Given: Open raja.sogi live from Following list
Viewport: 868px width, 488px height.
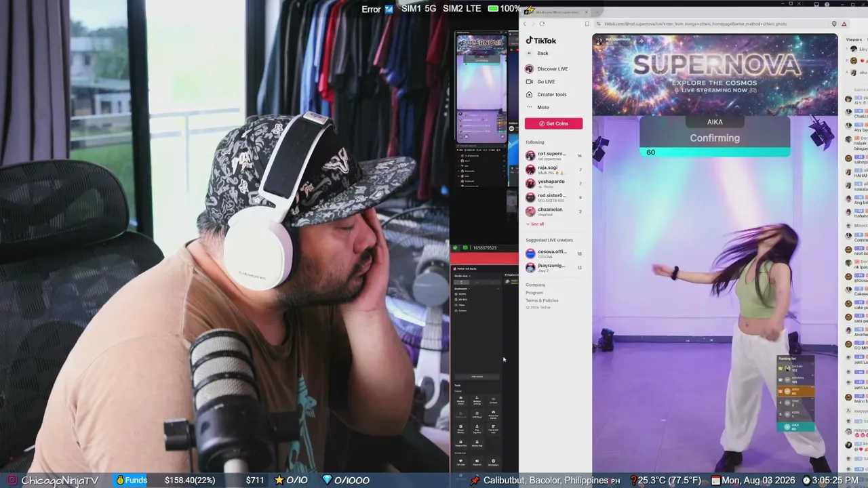Looking at the screenshot, I should [553, 169].
